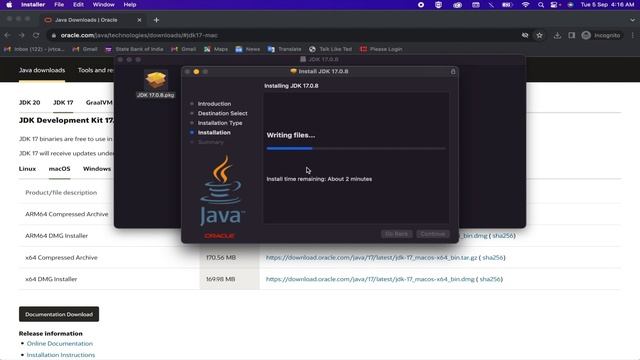Open the x64 tar.gz download link

(x=371, y=258)
